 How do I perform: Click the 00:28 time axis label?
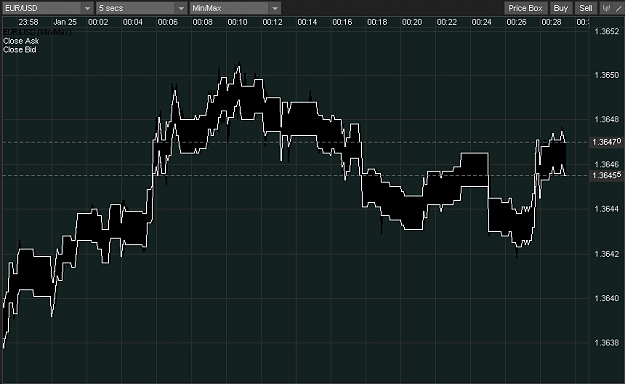(x=551, y=22)
